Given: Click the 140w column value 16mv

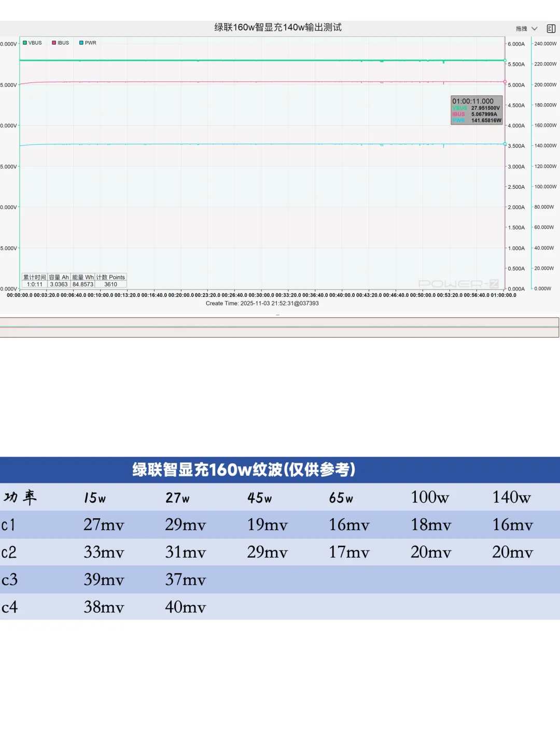Looking at the screenshot, I should click(514, 525).
